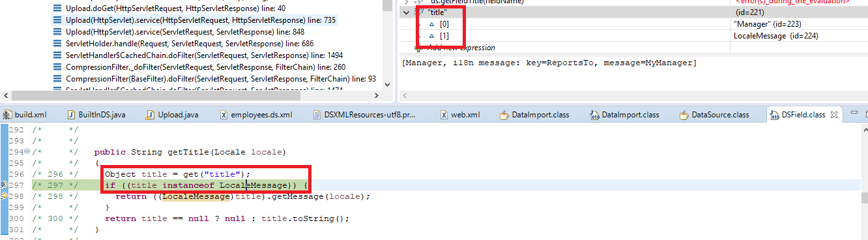Collapse the "title" expression node
This screenshot has width=868, height=240.
click(x=407, y=12)
